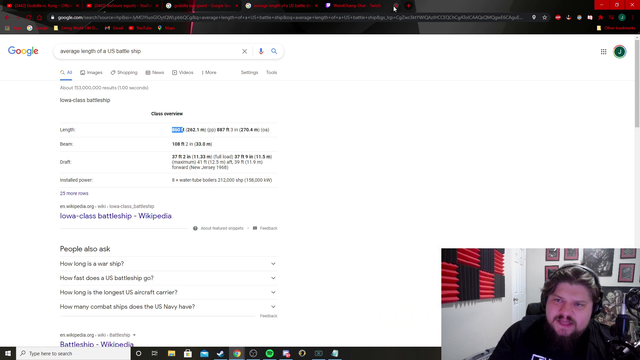Expand 'How long is the longest US aircraft carrier?'
The image size is (640, 360).
pyautogui.click(x=168, y=292)
